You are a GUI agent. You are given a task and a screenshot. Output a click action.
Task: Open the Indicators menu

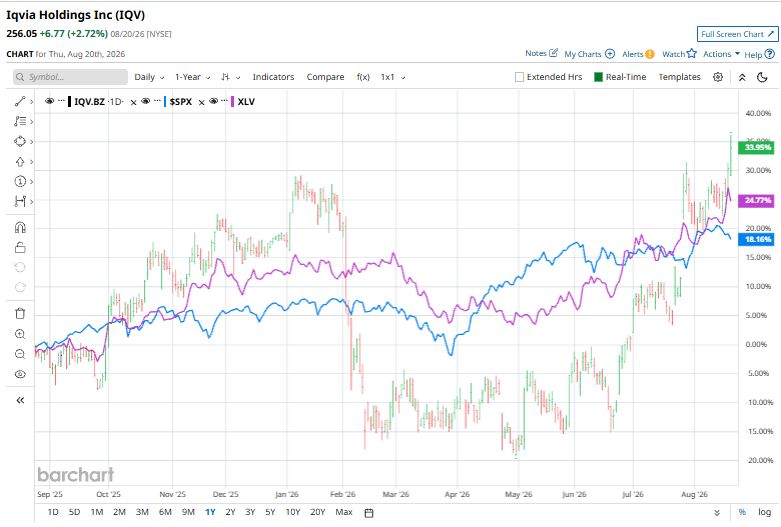tap(273, 77)
